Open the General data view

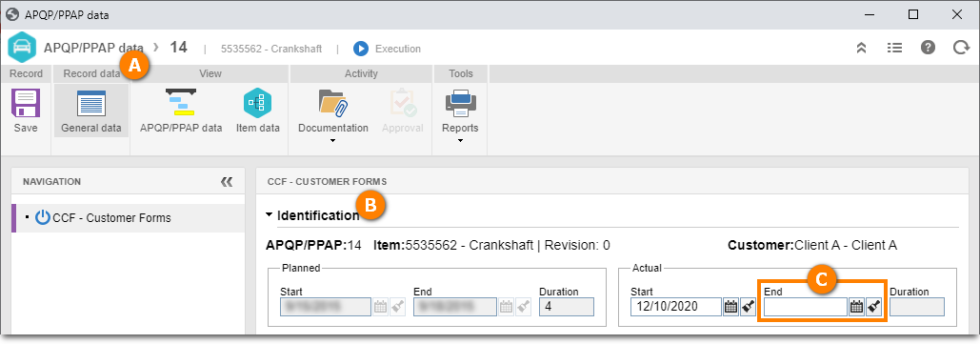pyautogui.click(x=91, y=111)
